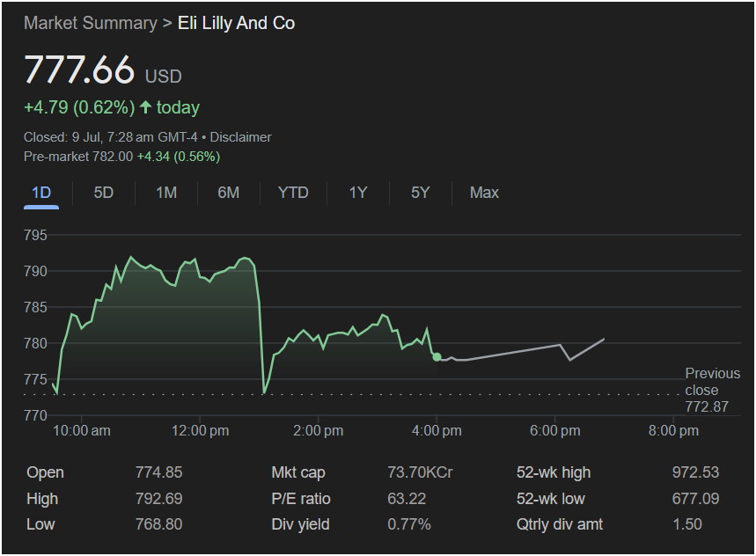The height and width of the screenshot is (556, 756).
Task: Click the 8:00 pm axis label
Action: 673,431
